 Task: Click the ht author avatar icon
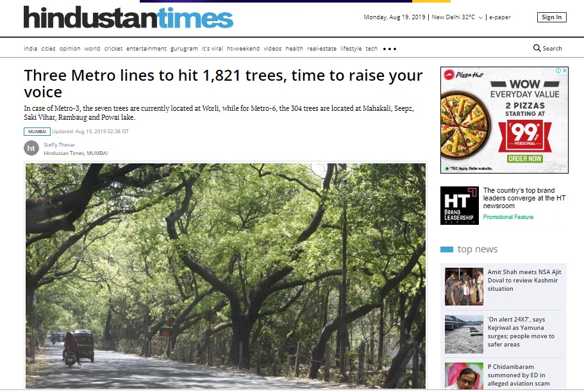click(31, 148)
